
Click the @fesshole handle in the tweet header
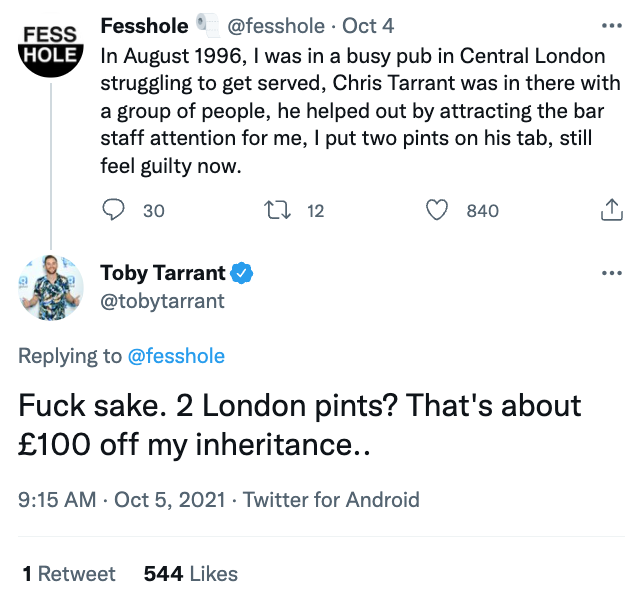[281, 25]
